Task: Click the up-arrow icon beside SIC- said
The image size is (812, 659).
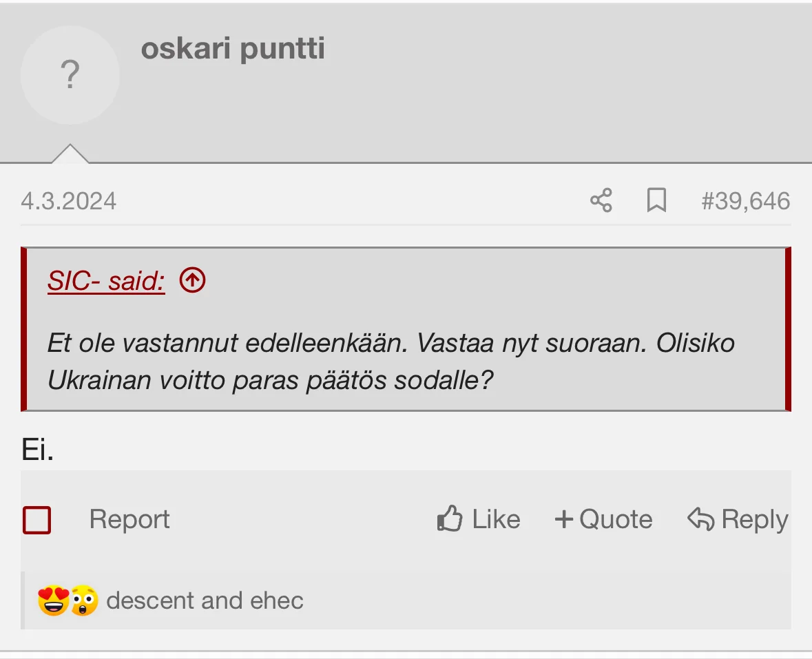Action: (192, 280)
